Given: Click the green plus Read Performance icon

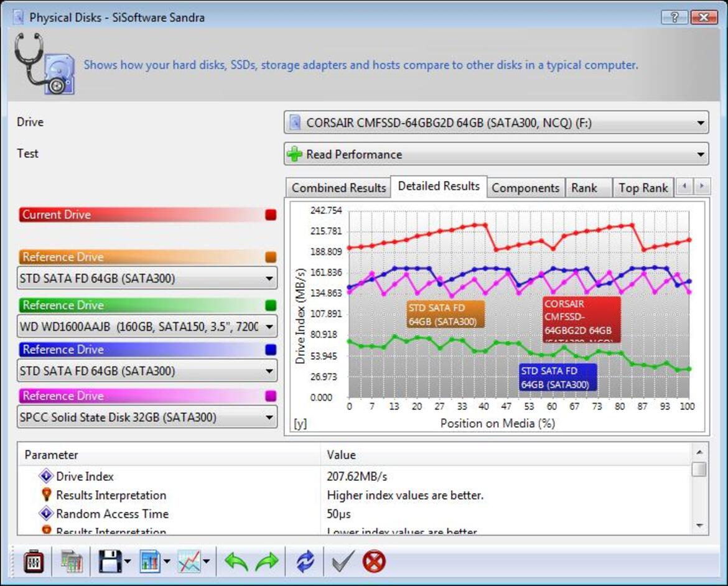Looking at the screenshot, I should click(294, 154).
